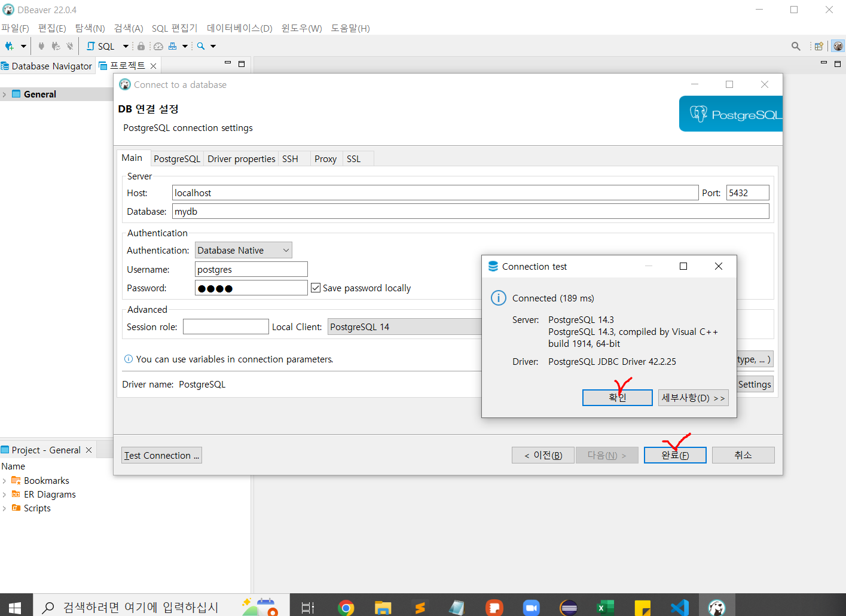Open dropdown arrow beside tasks boxes icon
846x616 pixels.
click(x=185, y=46)
